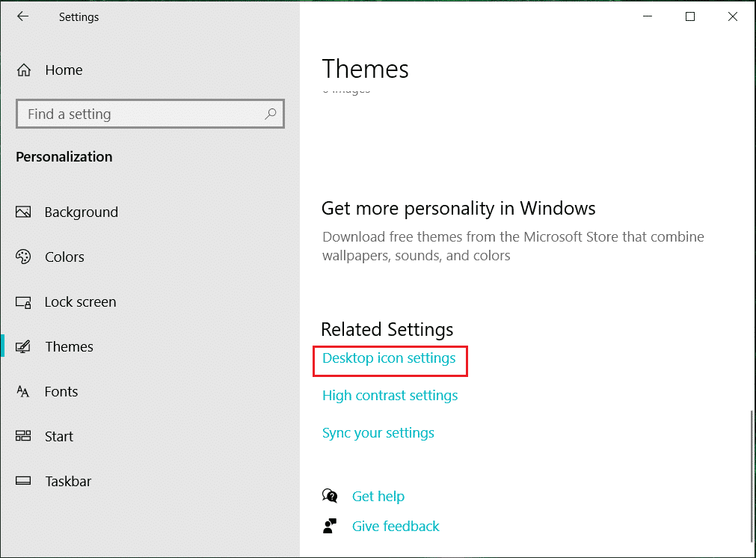Click the back arrow in title bar

pos(23,16)
